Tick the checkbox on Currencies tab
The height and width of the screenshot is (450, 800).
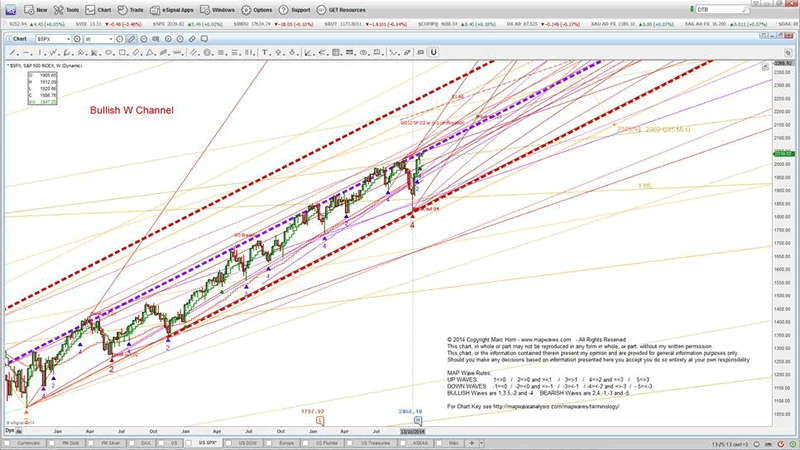pos(7,443)
